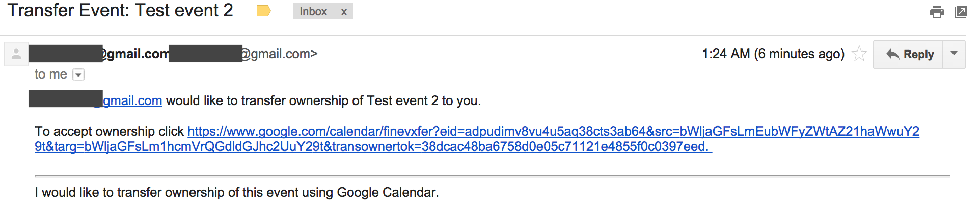Viewport: 980px width, 202px height.
Task: Select the subject 'Transfer Event: Test event 2'
Action: tap(120, 11)
